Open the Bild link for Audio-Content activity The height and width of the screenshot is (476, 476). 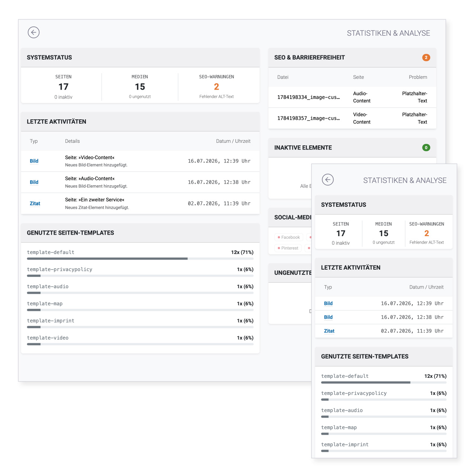(x=34, y=182)
